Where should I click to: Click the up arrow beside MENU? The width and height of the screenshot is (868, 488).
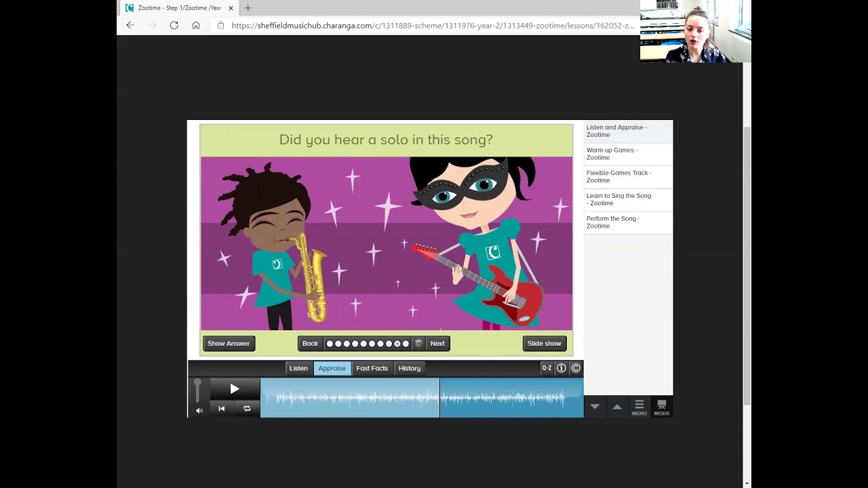pos(617,407)
